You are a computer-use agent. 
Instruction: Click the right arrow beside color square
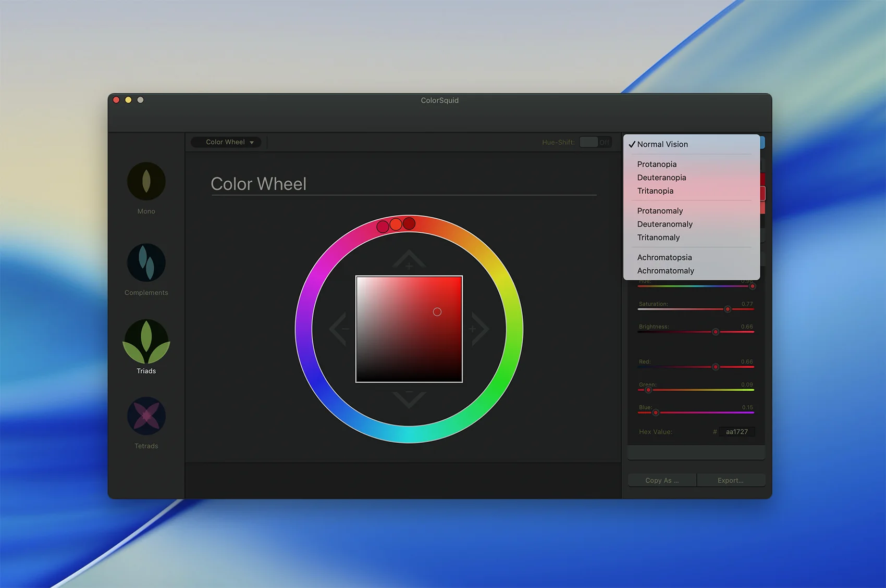pos(479,329)
